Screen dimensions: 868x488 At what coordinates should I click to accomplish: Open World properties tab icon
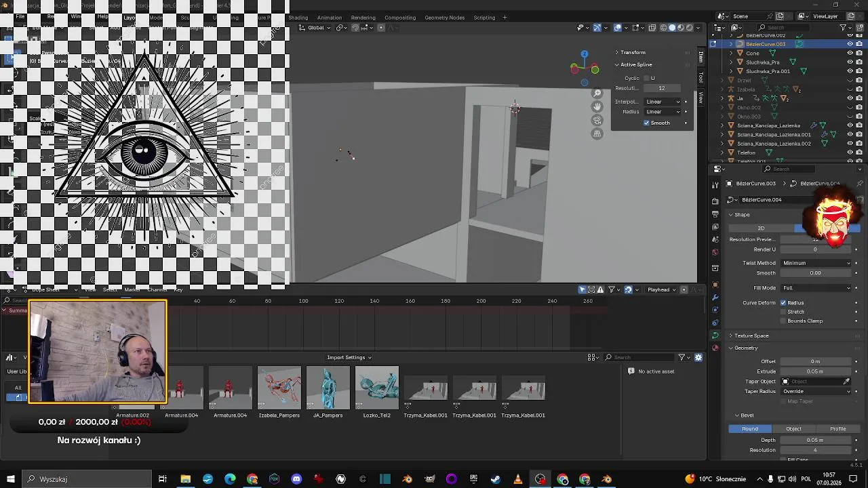[715, 252]
